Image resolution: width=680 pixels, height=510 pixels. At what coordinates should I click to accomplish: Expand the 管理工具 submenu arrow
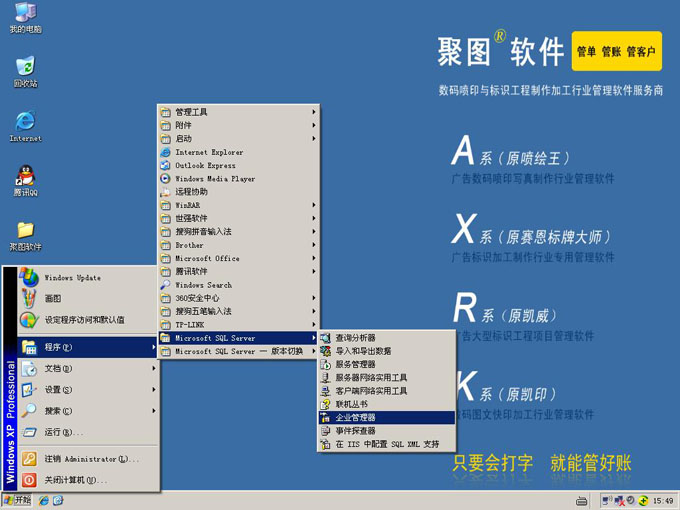click(314, 112)
